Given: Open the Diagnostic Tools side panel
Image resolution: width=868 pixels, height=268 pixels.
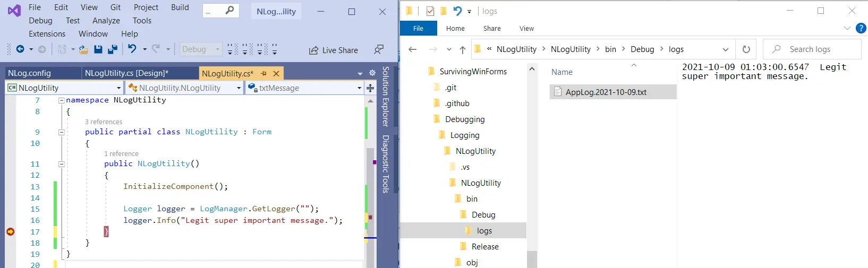Looking at the screenshot, I should point(386,164).
